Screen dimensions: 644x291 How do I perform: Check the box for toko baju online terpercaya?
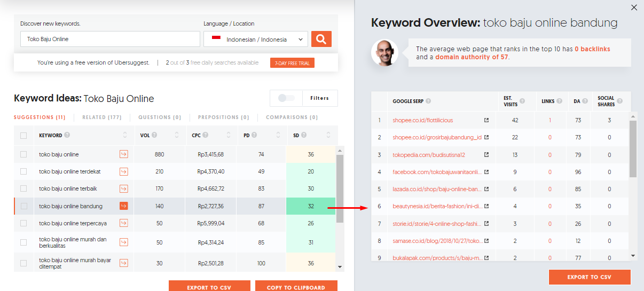click(x=23, y=223)
